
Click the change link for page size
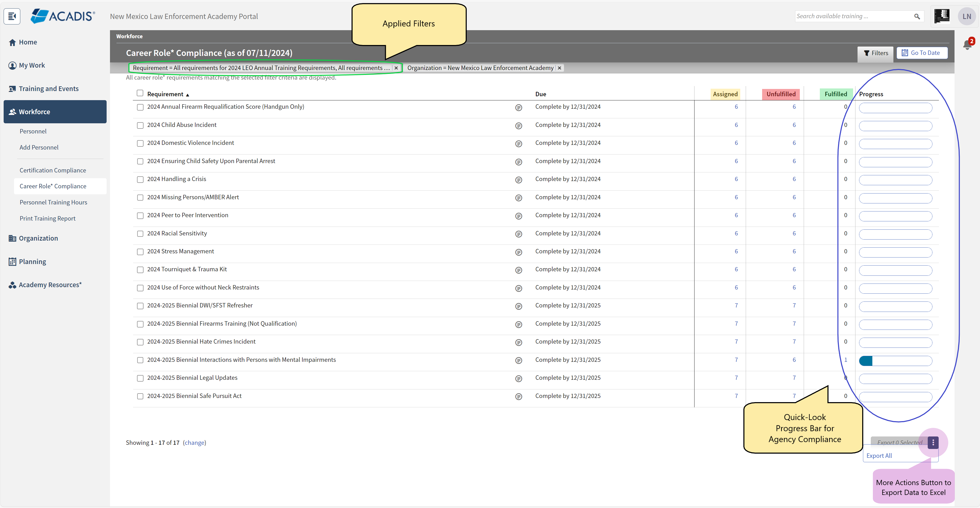(194, 442)
